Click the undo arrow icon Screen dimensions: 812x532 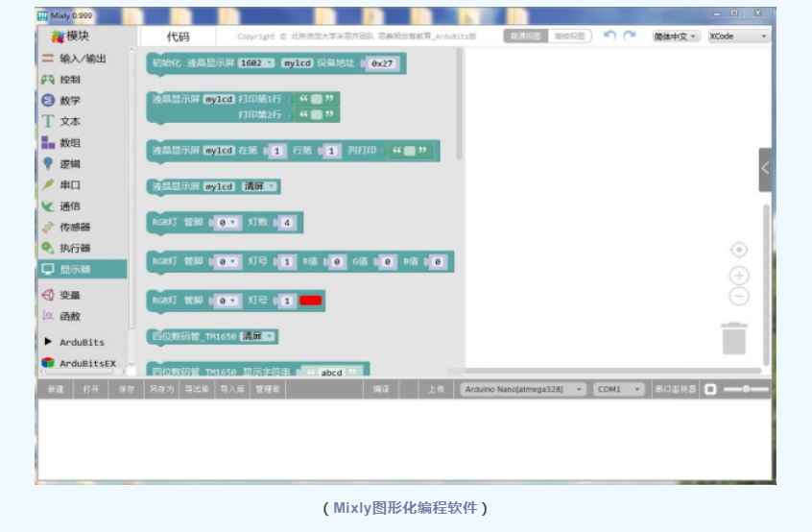(x=609, y=36)
